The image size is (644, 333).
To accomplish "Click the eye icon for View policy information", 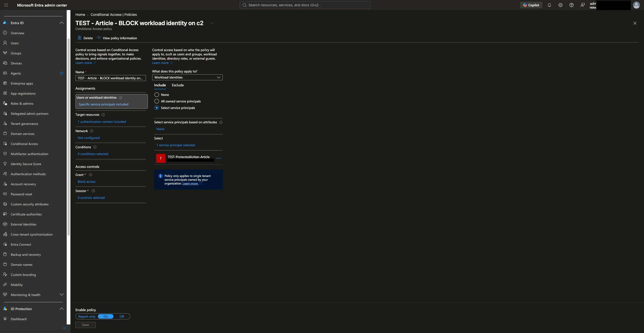I will pos(99,38).
